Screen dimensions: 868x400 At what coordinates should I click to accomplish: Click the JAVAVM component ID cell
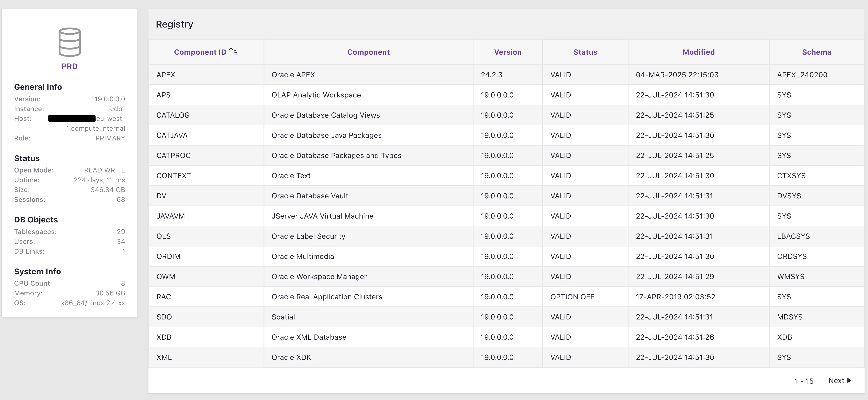tap(206, 216)
